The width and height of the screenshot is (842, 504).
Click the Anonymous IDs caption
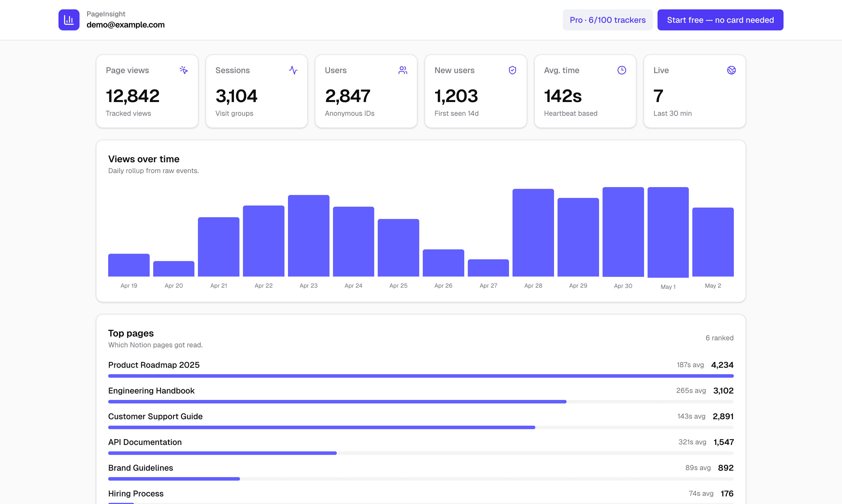pyautogui.click(x=349, y=113)
